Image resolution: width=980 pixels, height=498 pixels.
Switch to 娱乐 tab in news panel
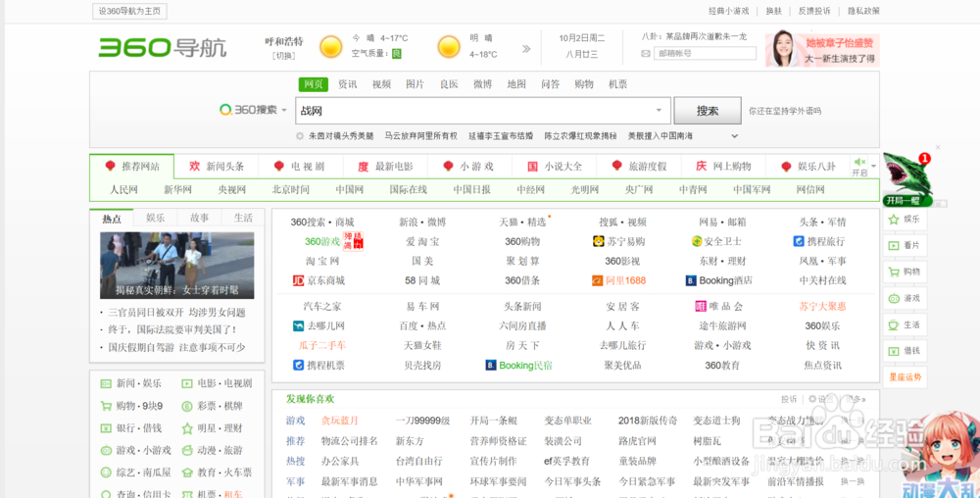coord(156,218)
